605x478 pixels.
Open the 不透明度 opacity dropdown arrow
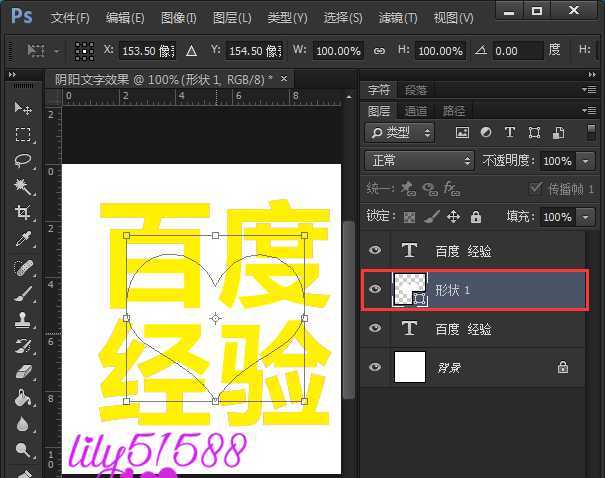point(585,160)
